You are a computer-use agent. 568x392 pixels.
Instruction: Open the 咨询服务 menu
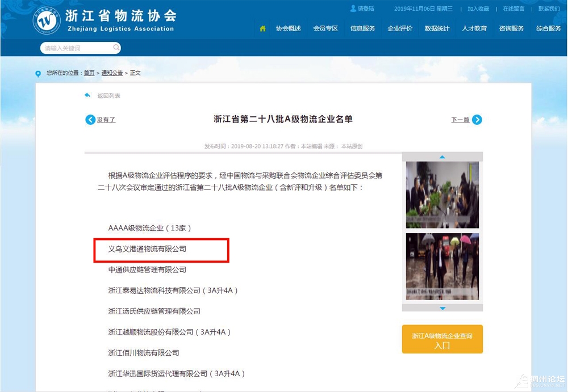(511, 28)
